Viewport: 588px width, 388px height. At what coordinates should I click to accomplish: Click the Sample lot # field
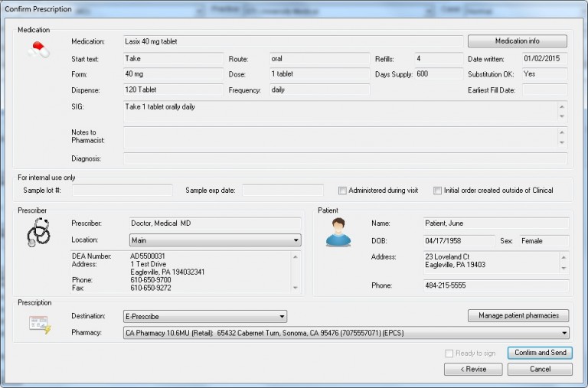(122, 190)
